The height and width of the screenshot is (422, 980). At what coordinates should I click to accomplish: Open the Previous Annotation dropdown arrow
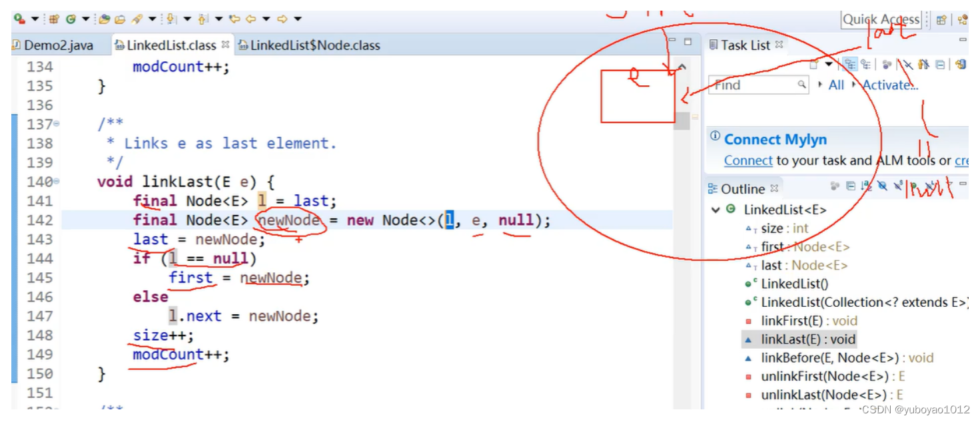point(219,19)
